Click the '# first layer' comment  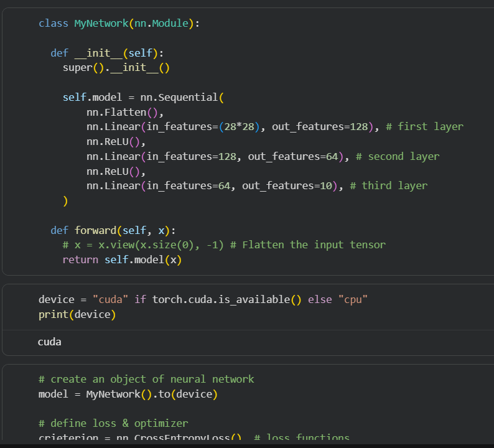tap(424, 127)
